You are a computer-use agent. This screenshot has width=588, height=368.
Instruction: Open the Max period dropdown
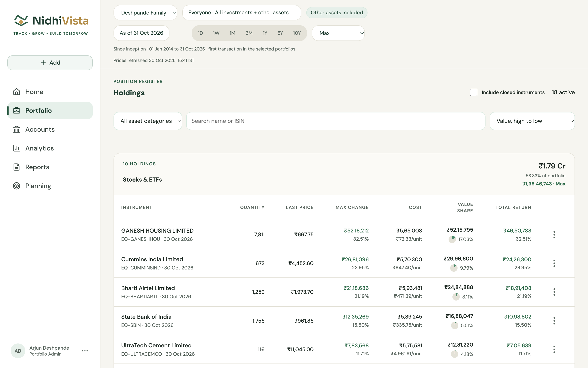point(338,33)
